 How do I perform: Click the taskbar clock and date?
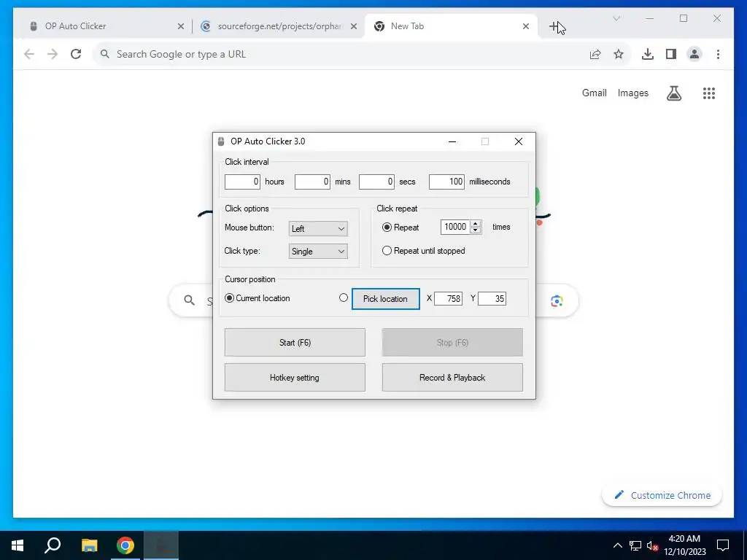point(684,545)
